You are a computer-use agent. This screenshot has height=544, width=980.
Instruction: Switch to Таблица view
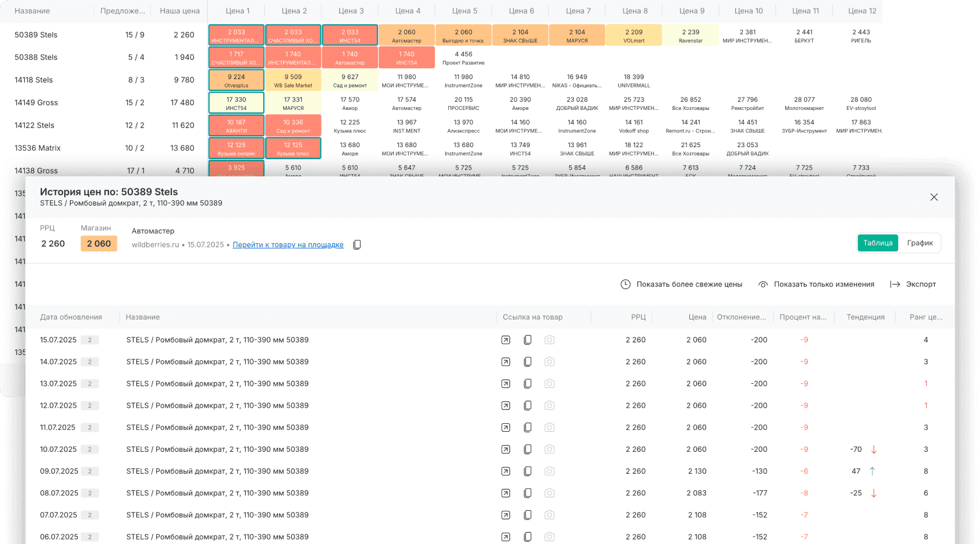[x=877, y=243]
